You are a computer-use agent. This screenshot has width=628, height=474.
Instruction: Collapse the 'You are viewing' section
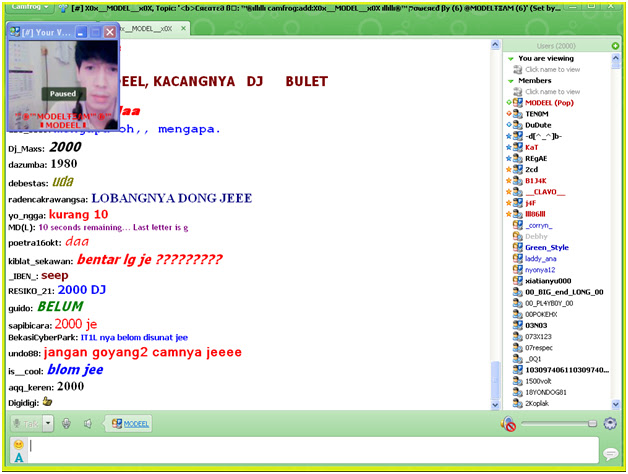tap(511, 59)
